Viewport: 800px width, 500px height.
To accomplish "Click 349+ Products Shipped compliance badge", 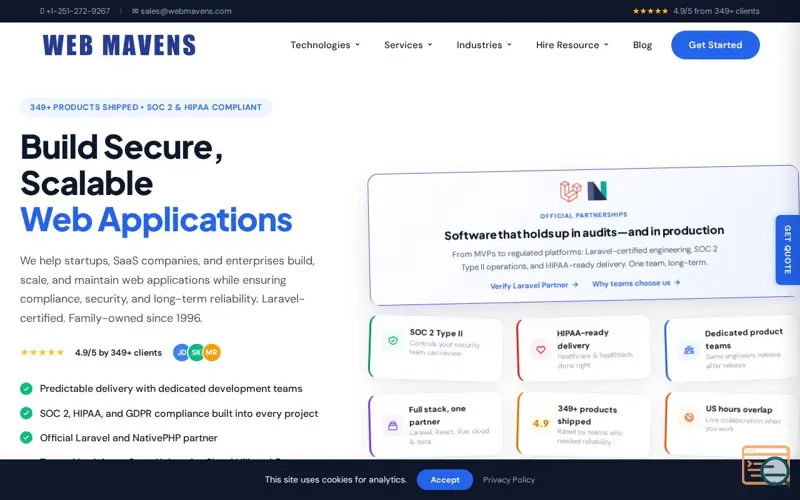I will pos(146,107).
